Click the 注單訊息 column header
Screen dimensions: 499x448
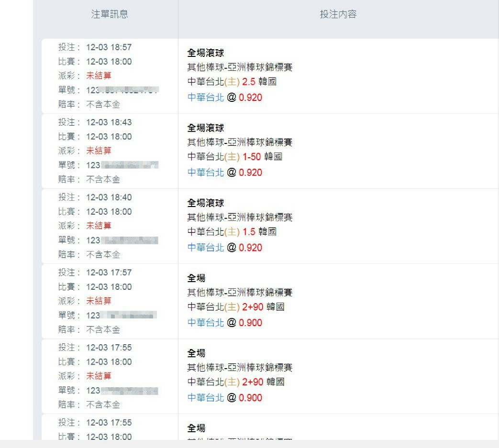pos(110,14)
